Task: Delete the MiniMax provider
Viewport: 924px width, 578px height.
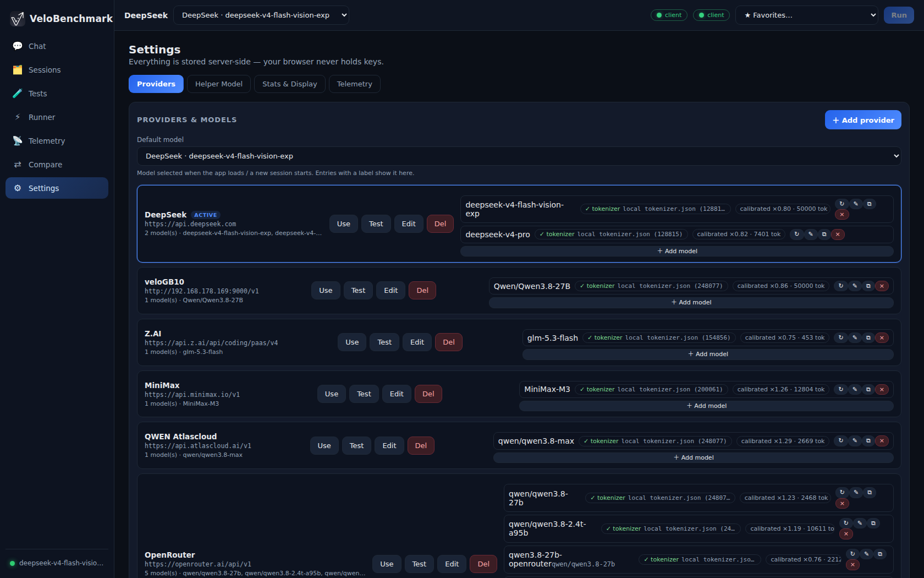Action: (x=428, y=394)
